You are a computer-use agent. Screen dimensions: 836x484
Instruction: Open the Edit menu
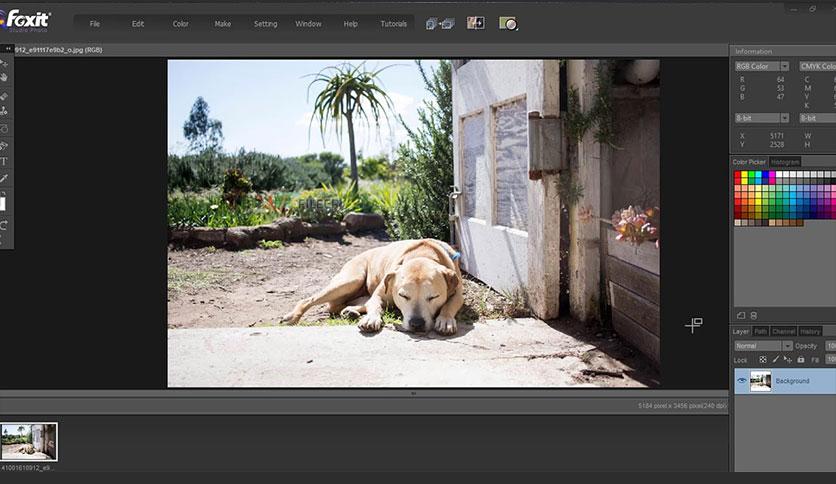(x=138, y=24)
